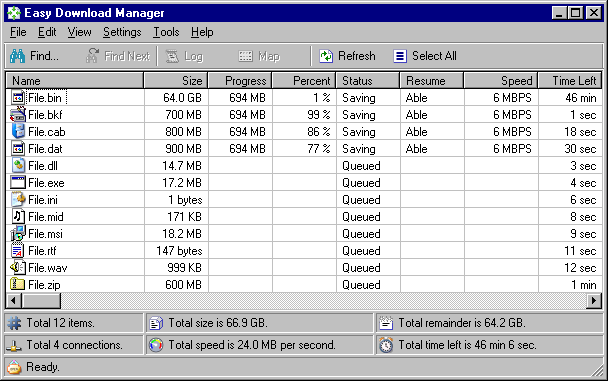Open the Tools menu
The width and height of the screenshot is (608, 381).
166,32
